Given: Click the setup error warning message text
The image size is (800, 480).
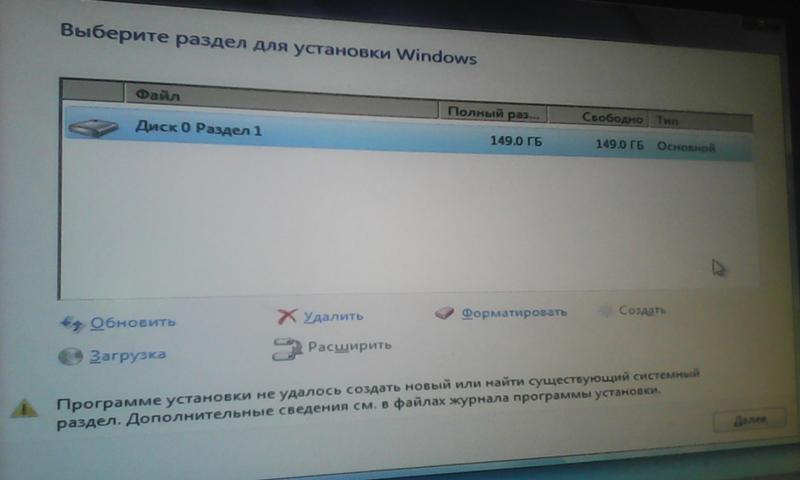Looking at the screenshot, I should click(378, 399).
